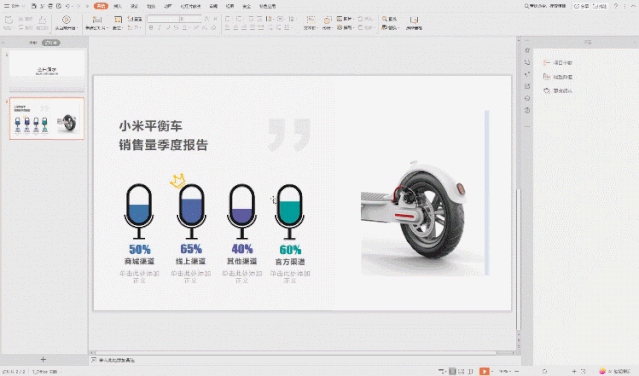
Task: Click the orange play slideshow button
Action: point(484,371)
